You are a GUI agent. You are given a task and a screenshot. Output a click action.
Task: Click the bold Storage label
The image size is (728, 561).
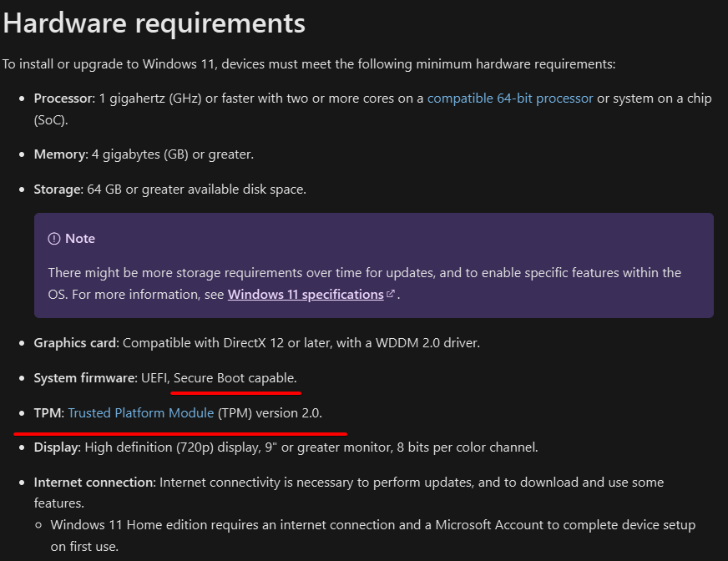(x=58, y=190)
